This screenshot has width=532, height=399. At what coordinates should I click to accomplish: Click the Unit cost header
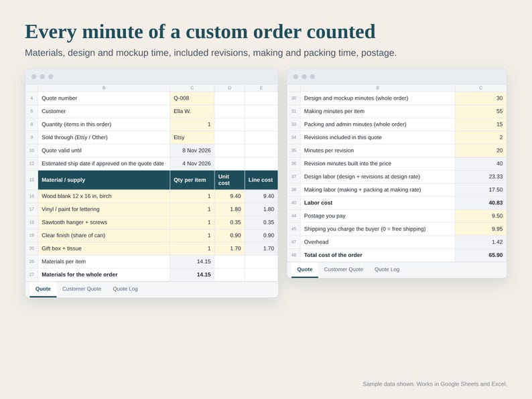click(230, 180)
